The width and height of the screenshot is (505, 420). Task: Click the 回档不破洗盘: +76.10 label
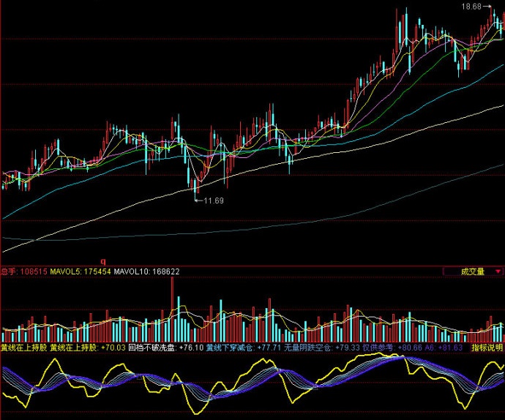click(166, 348)
